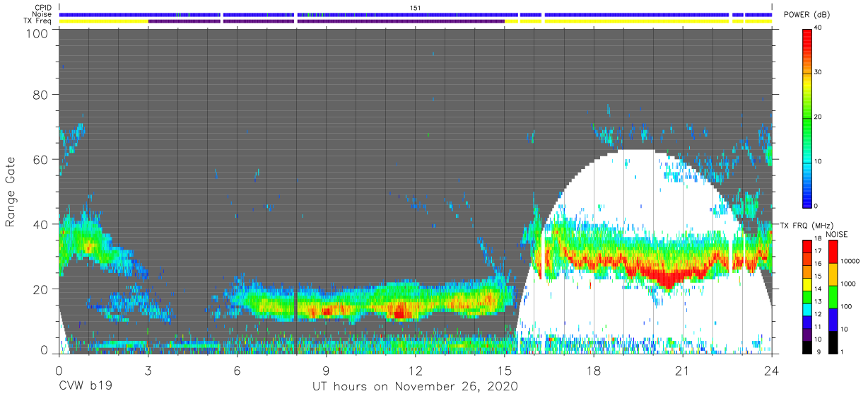Click the power scale label 20
This screenshot has height=401, width=868.
coord(819,117)
